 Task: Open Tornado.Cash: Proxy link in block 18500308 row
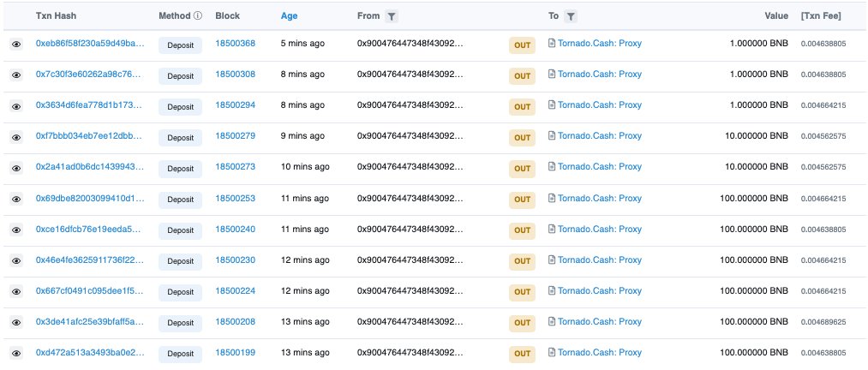click(600, 75)
